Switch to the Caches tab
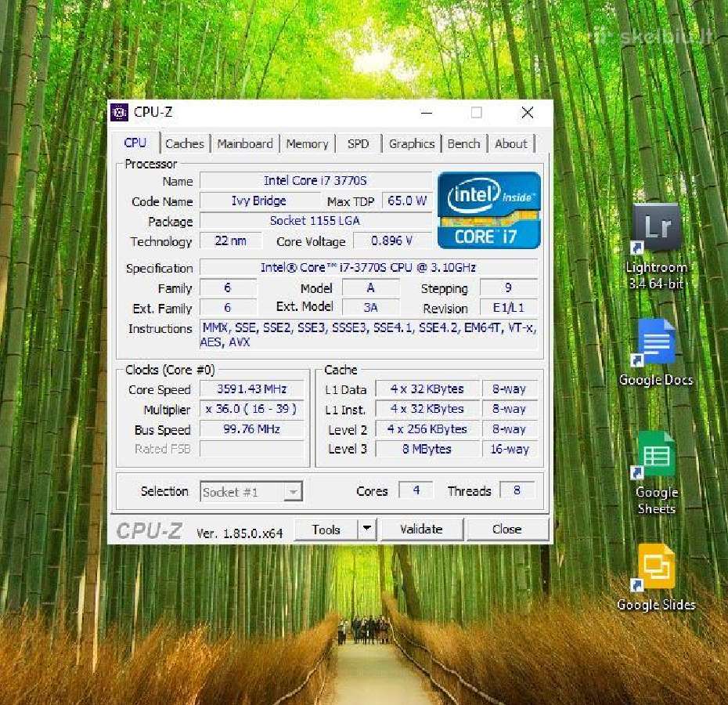The height and width of the screenshot is (705, 728). click(184, 143)
